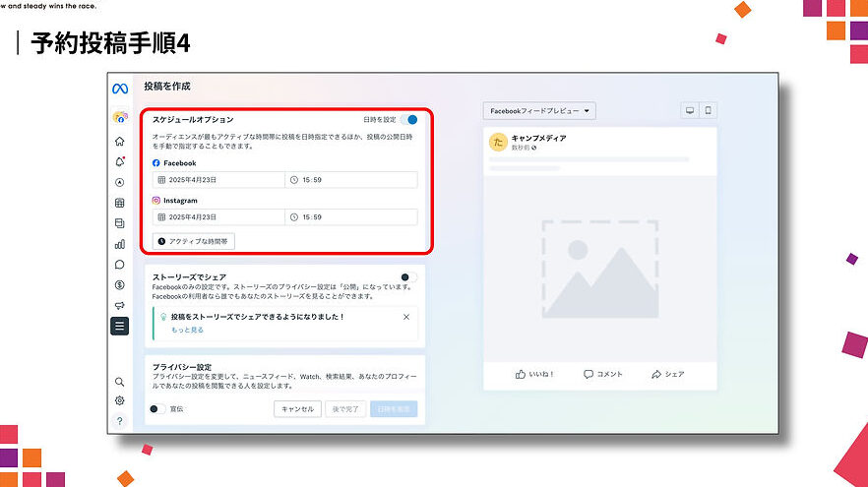Toggle the 日時を設定 schedule switch
868x487 pixels.
coord(409,119)
